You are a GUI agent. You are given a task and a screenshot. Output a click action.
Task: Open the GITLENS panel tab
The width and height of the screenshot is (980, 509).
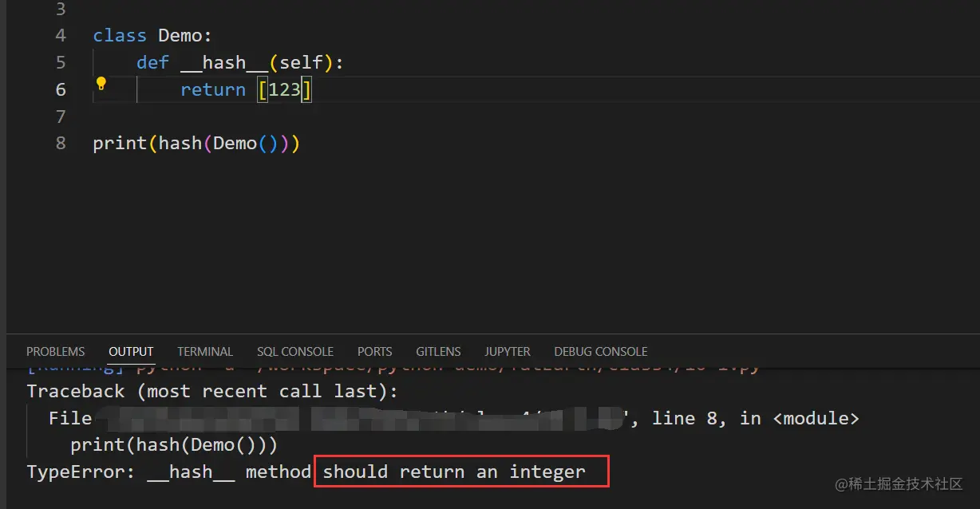[438, 351]
